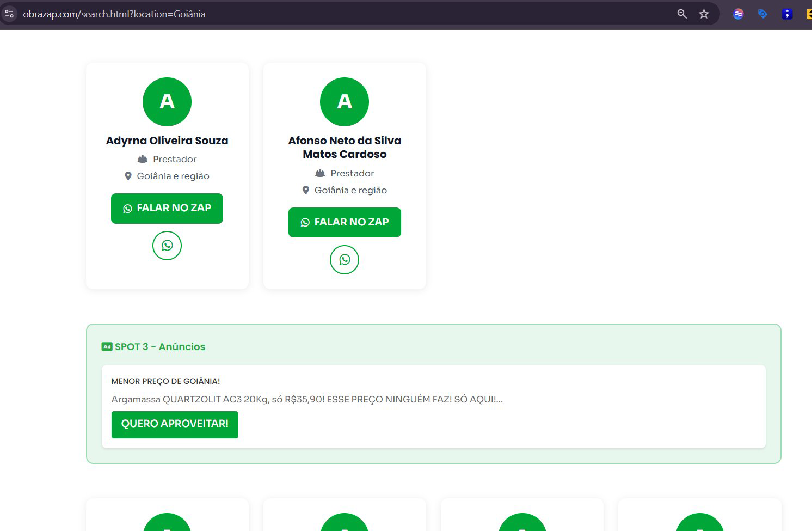Click Goiânia e região text in Afonso's card
Screen dimensions: 812x531
pos(350,190)
